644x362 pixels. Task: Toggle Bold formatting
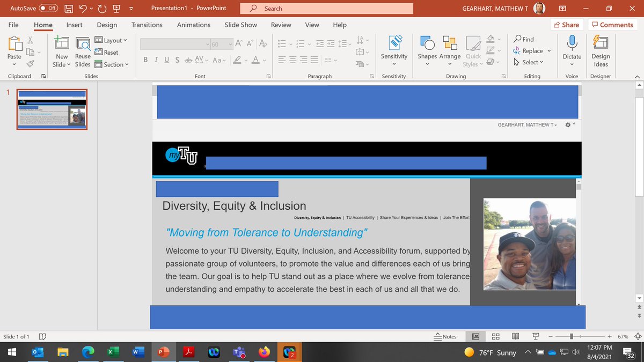pyautogui.click(x=145, y=60)
